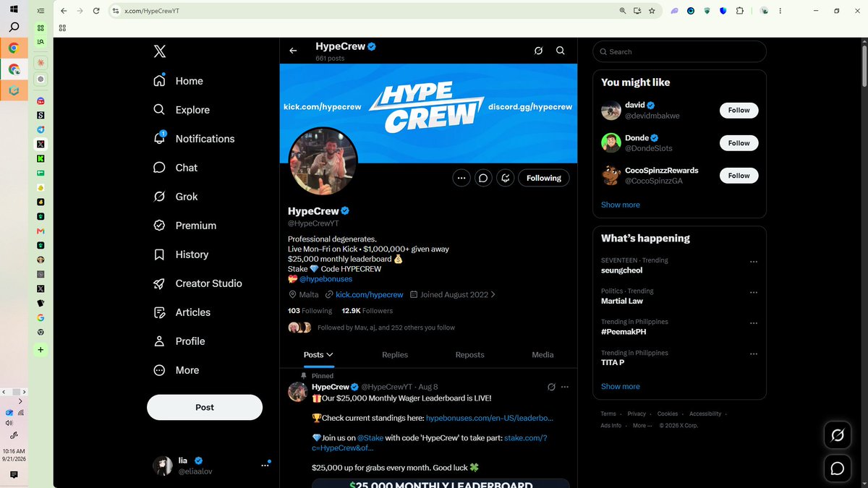Click the Following button on the profile
Image resolution: width=868 pixels, height=488 pixels.
point(544,178)
